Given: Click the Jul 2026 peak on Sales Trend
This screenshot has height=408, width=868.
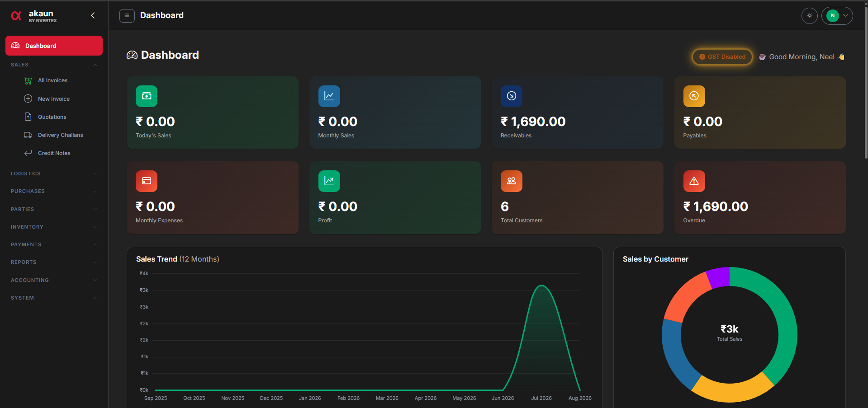Looking at the screenshot, I should [541, 286].
